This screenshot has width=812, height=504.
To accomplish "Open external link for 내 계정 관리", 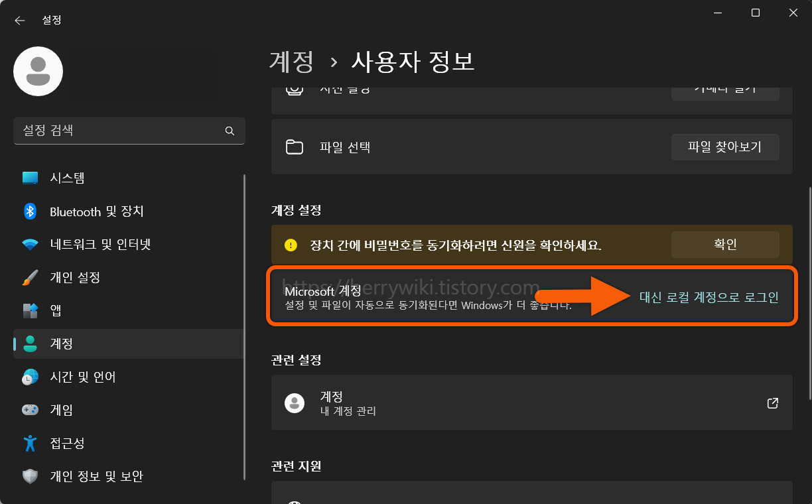I will click(x=772, y=403).
